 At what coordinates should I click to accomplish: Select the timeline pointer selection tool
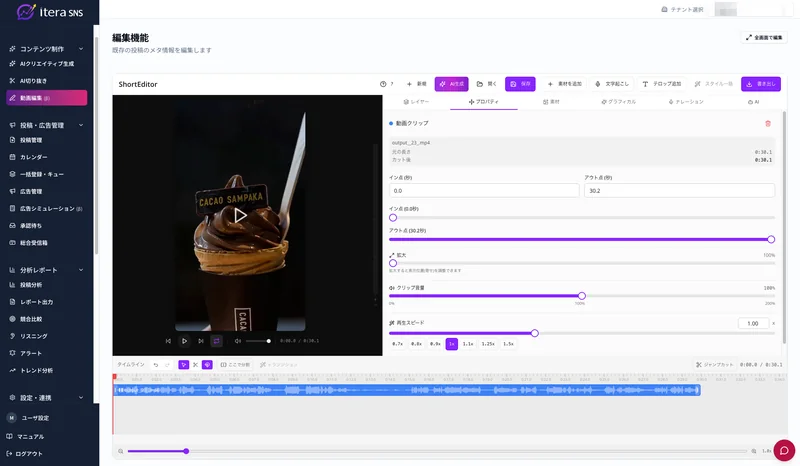pos(184,365)
